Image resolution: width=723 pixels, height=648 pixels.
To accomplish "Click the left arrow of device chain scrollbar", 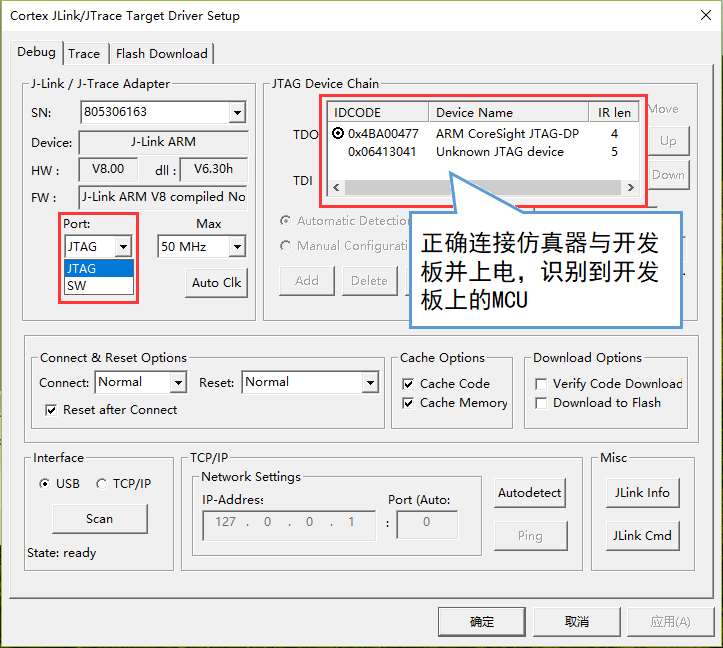I will click(336, 187).
